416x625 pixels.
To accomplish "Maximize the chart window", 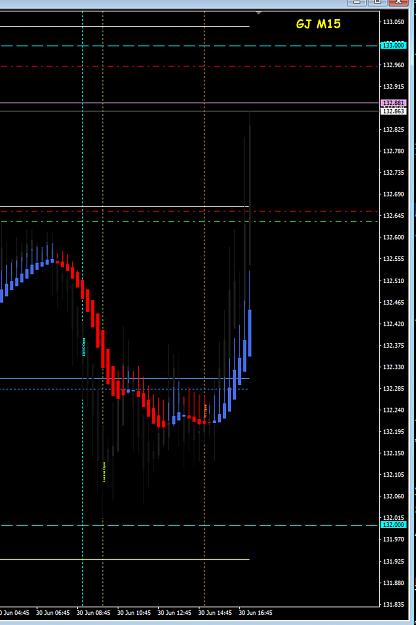I will coord(377,2).
